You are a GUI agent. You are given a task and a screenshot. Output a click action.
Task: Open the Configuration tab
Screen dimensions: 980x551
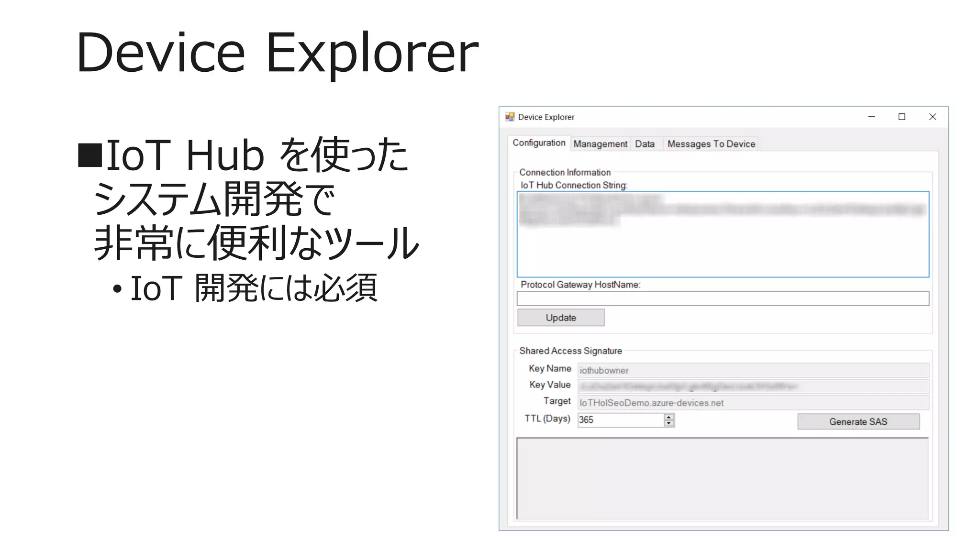pos(539,143)
